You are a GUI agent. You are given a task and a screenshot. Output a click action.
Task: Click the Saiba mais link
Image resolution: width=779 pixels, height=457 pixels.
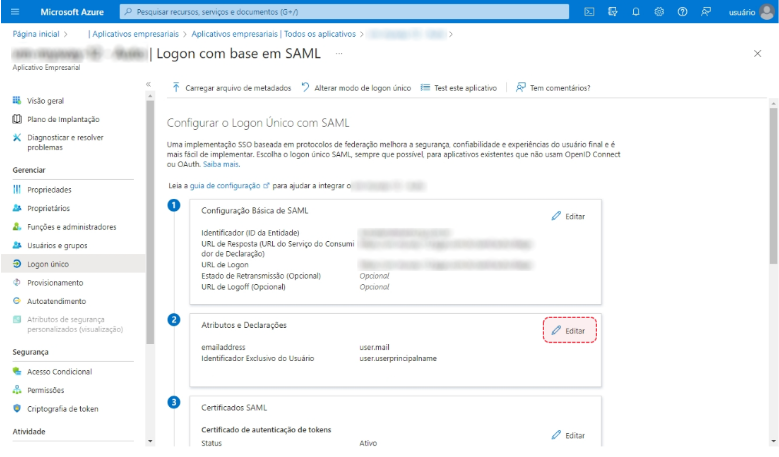point(221,164)
